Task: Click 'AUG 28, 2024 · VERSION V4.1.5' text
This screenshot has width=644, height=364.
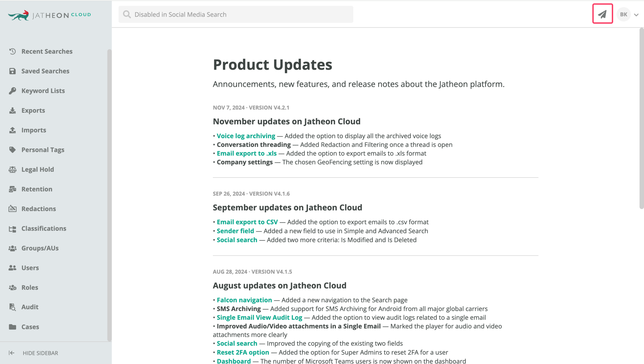Action: (252, 272)
